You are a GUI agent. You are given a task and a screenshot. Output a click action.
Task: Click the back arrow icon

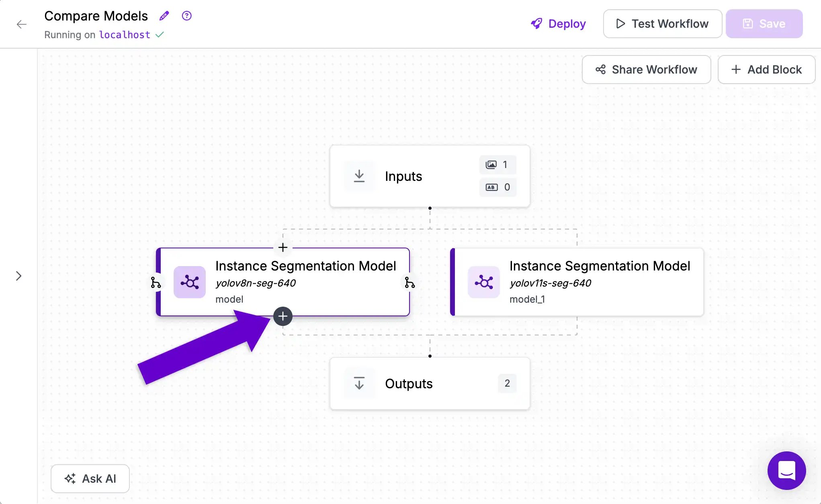tap(22, 24)
